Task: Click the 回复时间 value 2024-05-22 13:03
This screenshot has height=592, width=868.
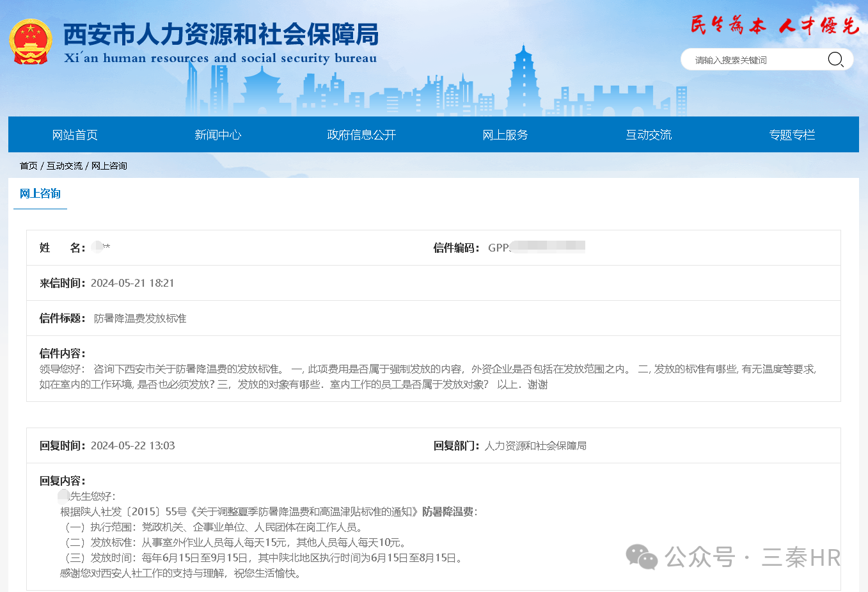Action: click(132, 445)
